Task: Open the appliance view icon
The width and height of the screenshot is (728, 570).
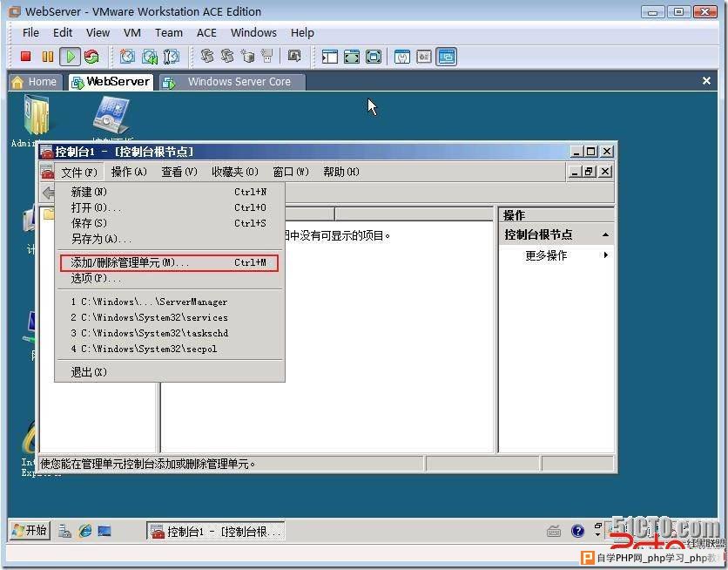Action: 424,58
